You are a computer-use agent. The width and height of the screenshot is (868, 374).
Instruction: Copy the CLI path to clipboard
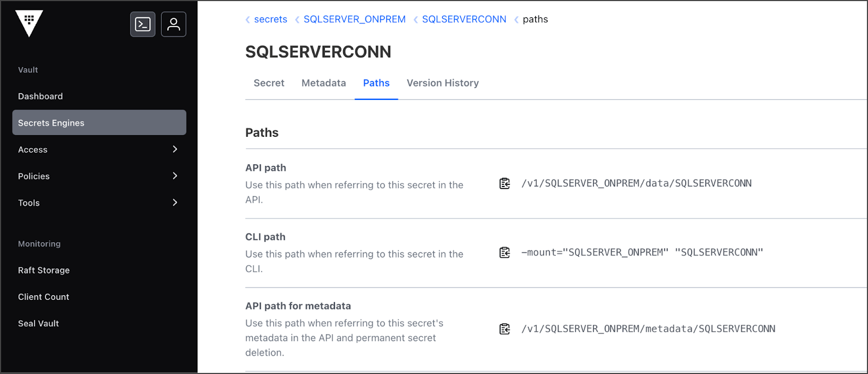tap(505, 252)
